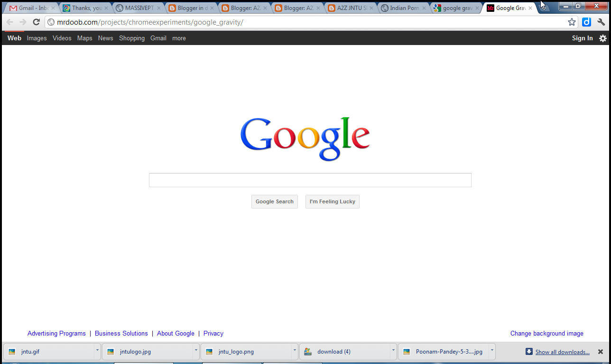This screenshot has height=364, width=611.
Task: Click the Show all downloads arrow icon
Action: pos(529,352)
